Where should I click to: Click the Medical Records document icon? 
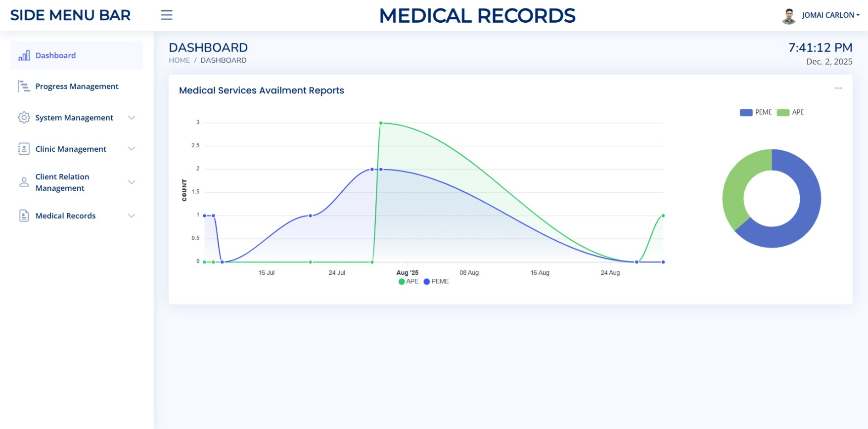[24, 215]
